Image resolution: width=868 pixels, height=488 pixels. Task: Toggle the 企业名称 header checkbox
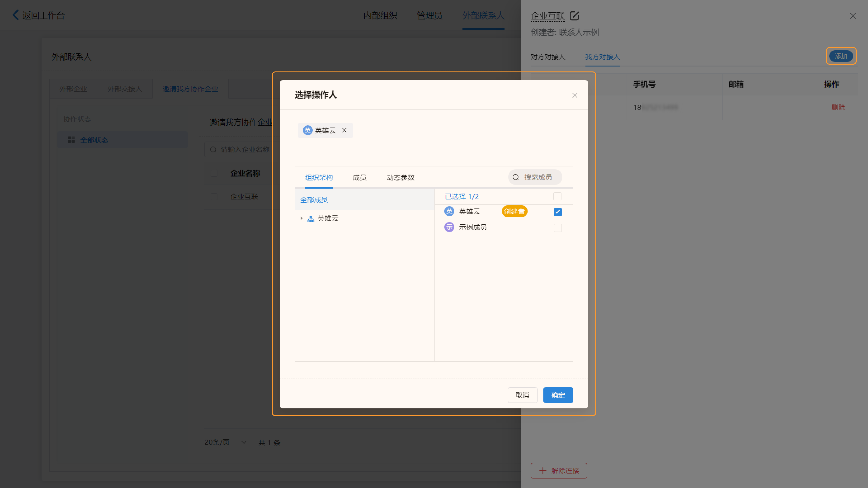tap(214, 173)
